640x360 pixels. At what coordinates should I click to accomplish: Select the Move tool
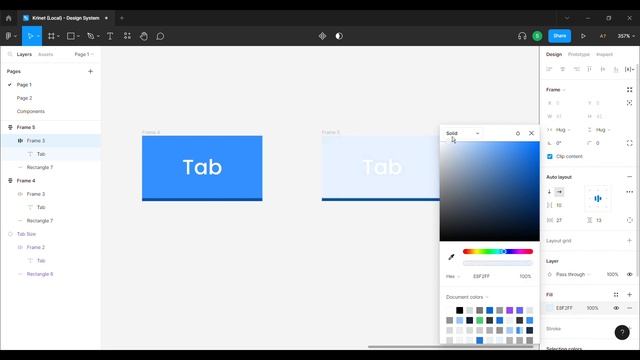tap(30, 36)
